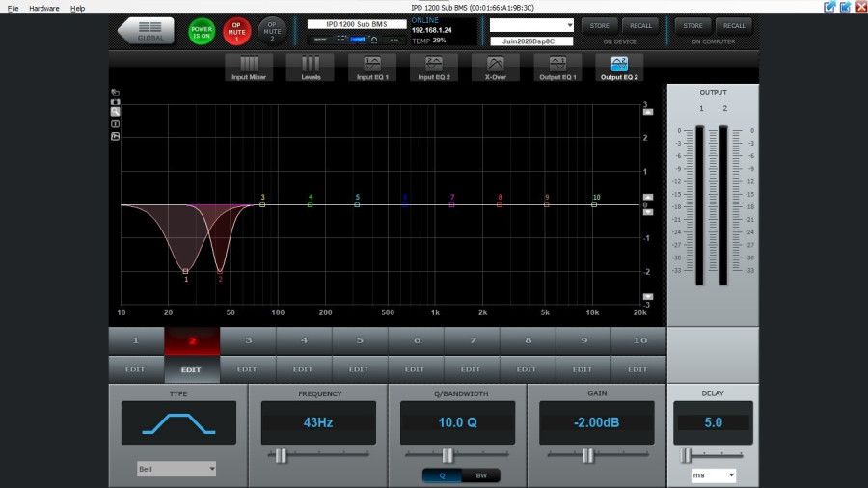Click the IPD 1200 Sub BMS name field
This screenshot has height=488, width=868.
(357, 24)
